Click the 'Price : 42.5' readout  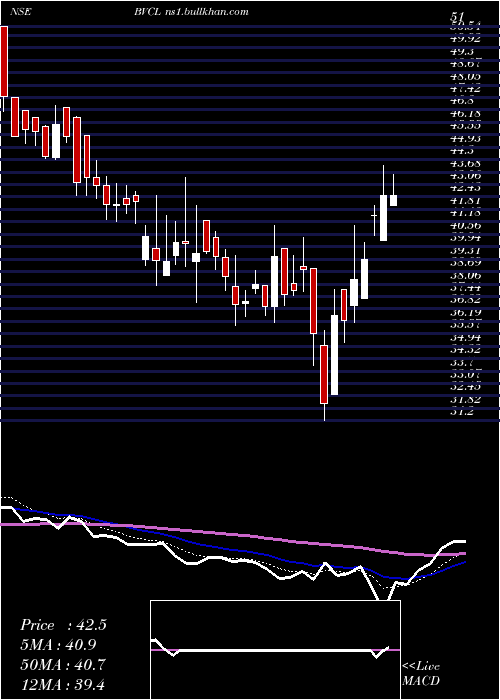point(63,625)
